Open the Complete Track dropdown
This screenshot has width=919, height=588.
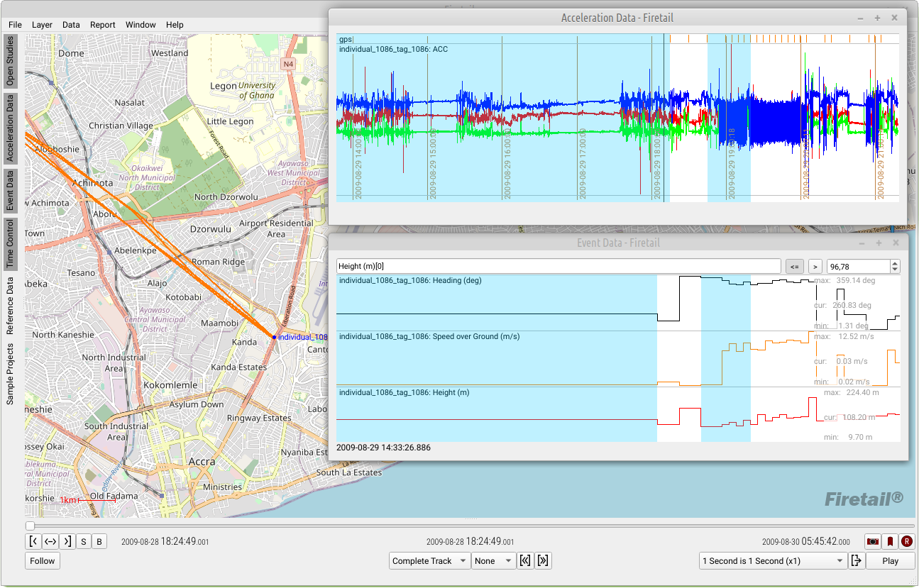(x=430, y=560)
